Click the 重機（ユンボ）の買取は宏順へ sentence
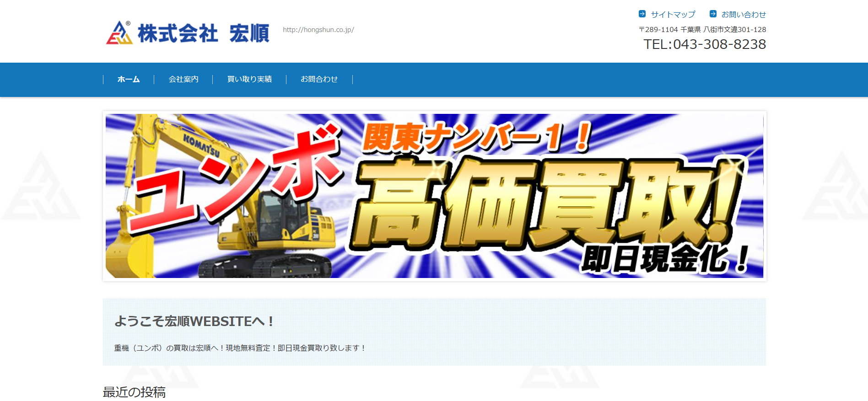The width and height of the screenshot is (868, 401). point(240,348)
